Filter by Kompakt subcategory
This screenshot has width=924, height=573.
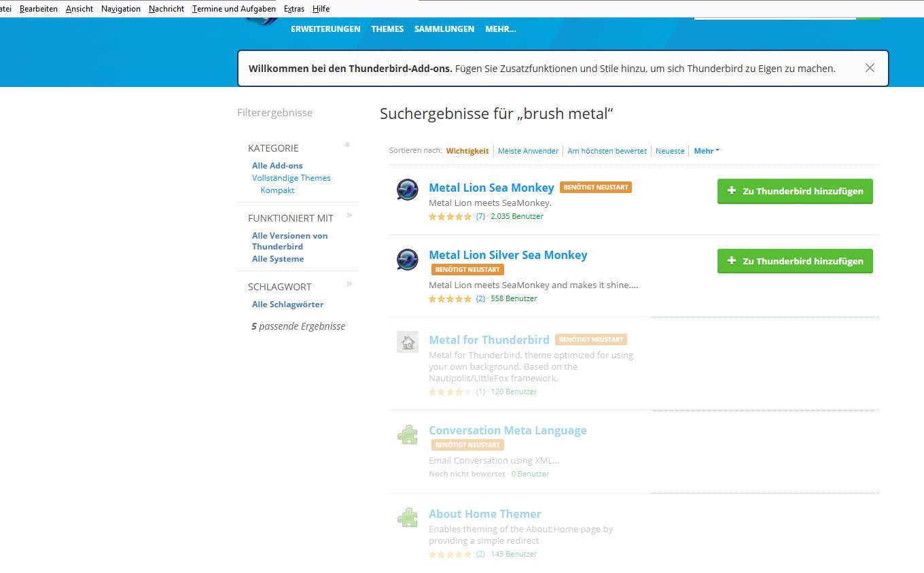coord(277,190)
